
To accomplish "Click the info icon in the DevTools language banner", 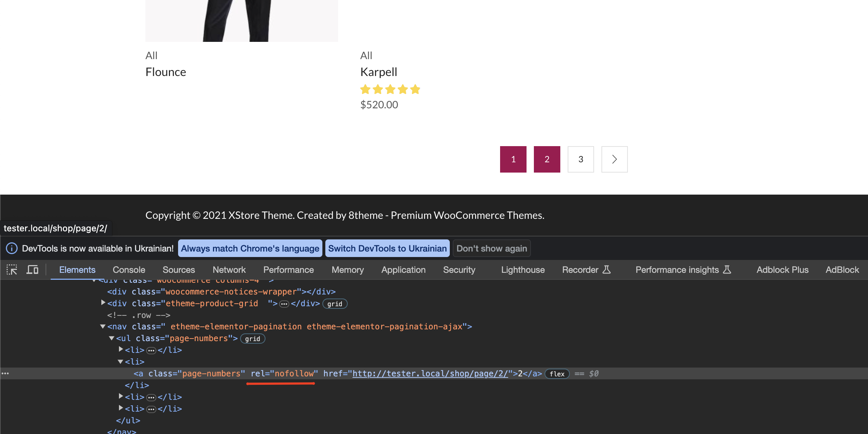I will [12, 249].
